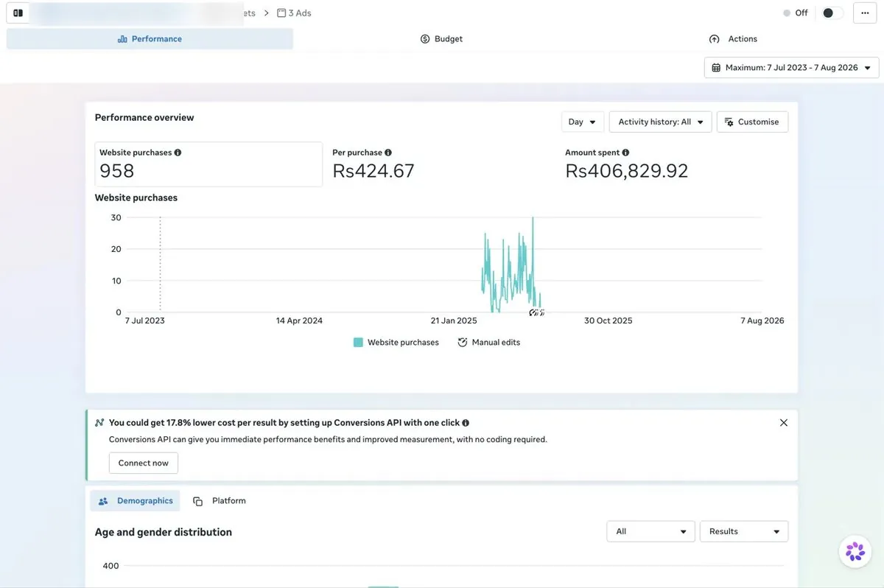Screen dimensions: 884x588
Task: Click info icon next to Website purchases
Action: tap(178, 153)
